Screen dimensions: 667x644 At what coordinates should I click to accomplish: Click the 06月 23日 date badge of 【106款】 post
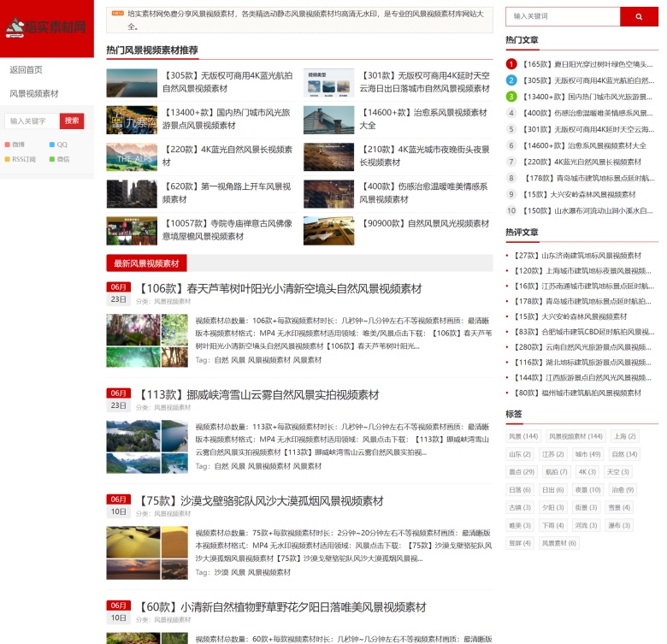click(x=118, y=293)
